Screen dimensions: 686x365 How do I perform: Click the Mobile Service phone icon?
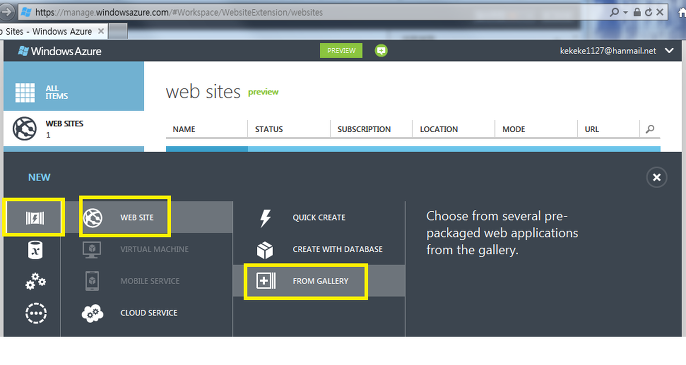(92, 281)
